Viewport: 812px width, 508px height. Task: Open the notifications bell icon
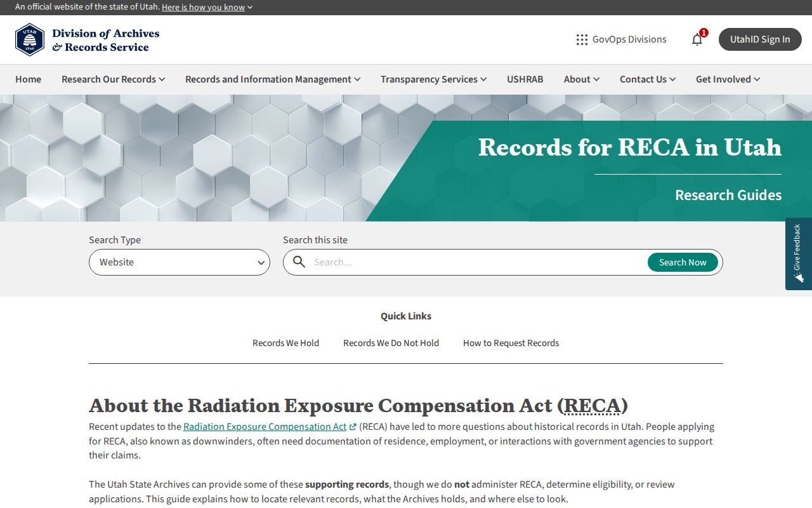(x=697, y=39)
